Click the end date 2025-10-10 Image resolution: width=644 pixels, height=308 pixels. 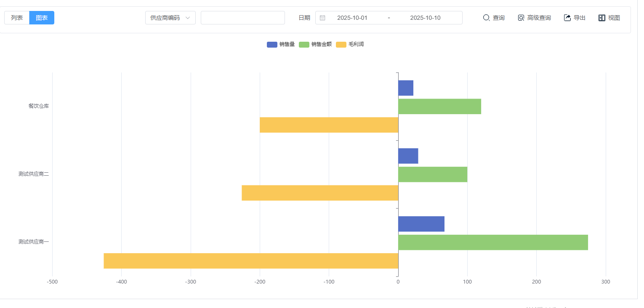[x=425, y=18]
